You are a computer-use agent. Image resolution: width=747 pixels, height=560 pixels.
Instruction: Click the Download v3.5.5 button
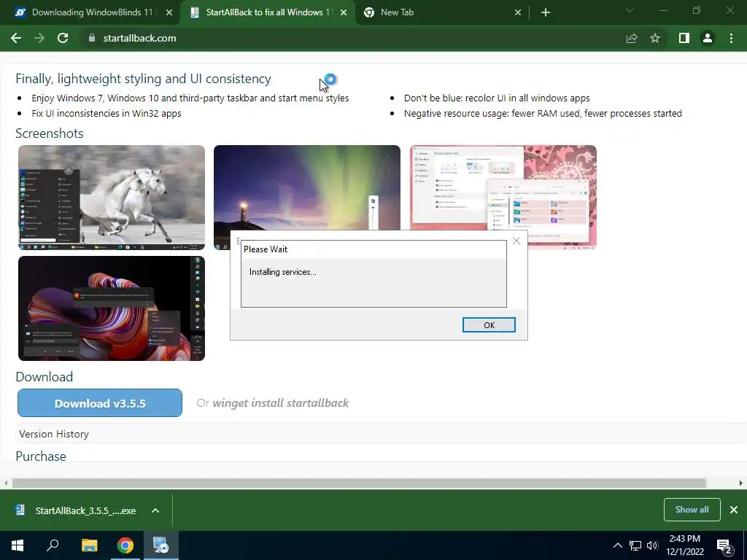click(100, 402)
